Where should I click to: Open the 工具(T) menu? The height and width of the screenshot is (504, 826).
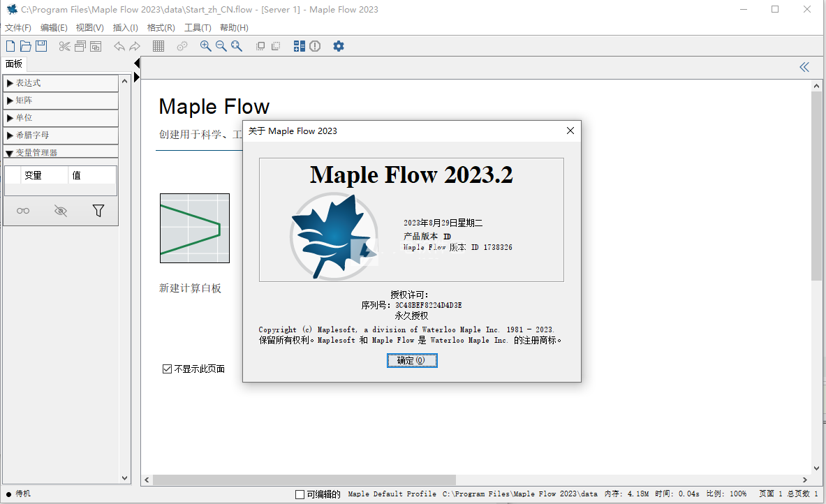pyautogui.click(x=198, y=27)
